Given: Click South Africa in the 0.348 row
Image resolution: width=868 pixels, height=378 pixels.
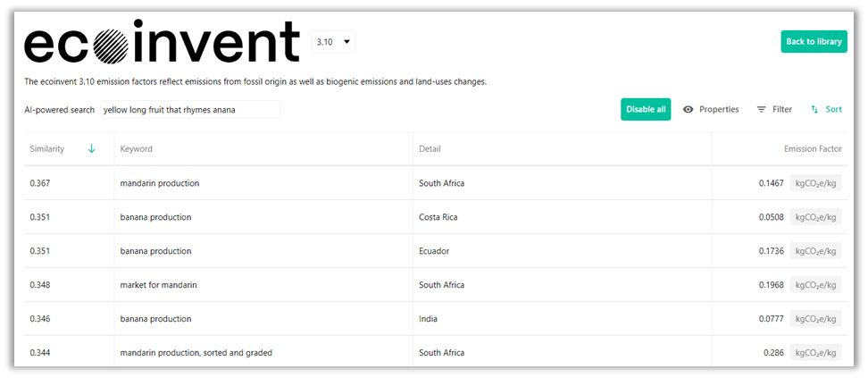Looking at the screenshot, I should [442, 285].
